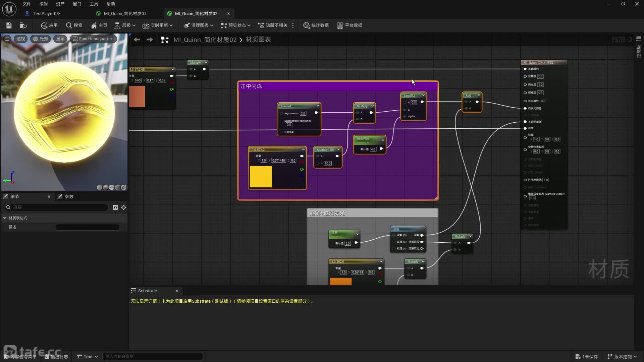Image resolution: width=644 pixels, height=362 pixels.
Task: Click the details panel search field
Action: tap(57, 207)
